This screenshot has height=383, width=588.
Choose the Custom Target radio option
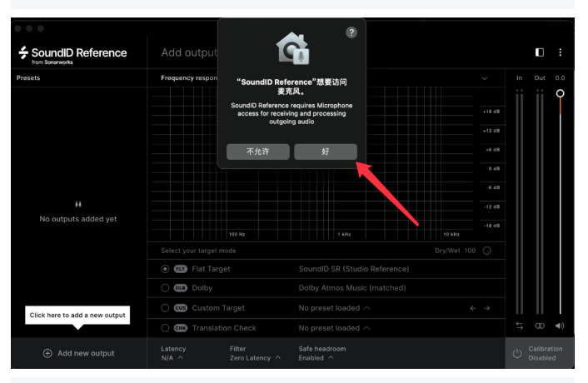tap(165, 308)
